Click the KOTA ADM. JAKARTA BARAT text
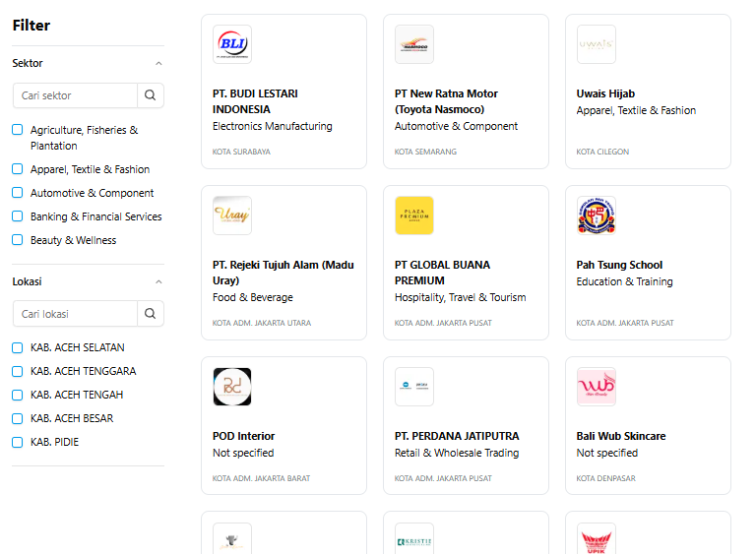Image resolution: width=756 pixels, height=554 pixels. click(261, 478)
